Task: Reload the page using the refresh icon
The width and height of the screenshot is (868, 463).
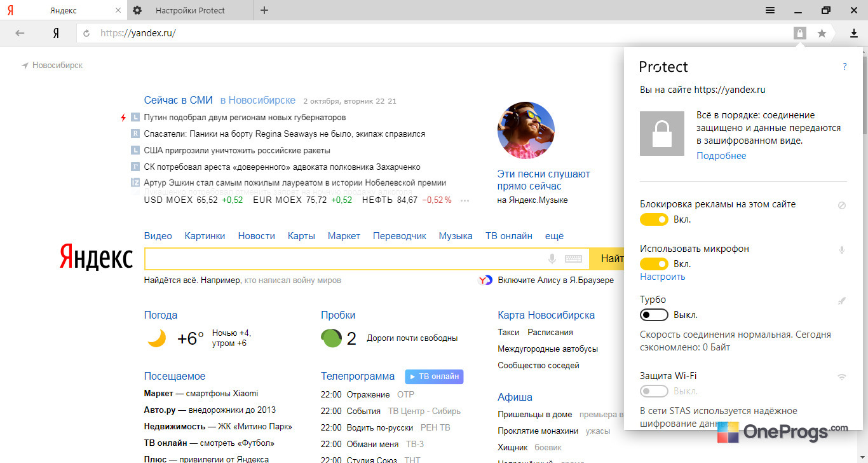Action: click(x=86, y=33)
